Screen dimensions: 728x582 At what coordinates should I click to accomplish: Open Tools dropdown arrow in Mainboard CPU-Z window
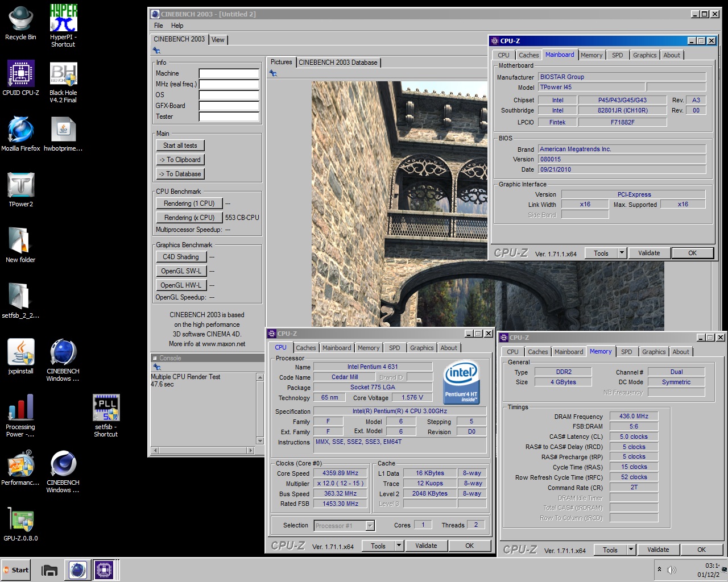point(622,253)
